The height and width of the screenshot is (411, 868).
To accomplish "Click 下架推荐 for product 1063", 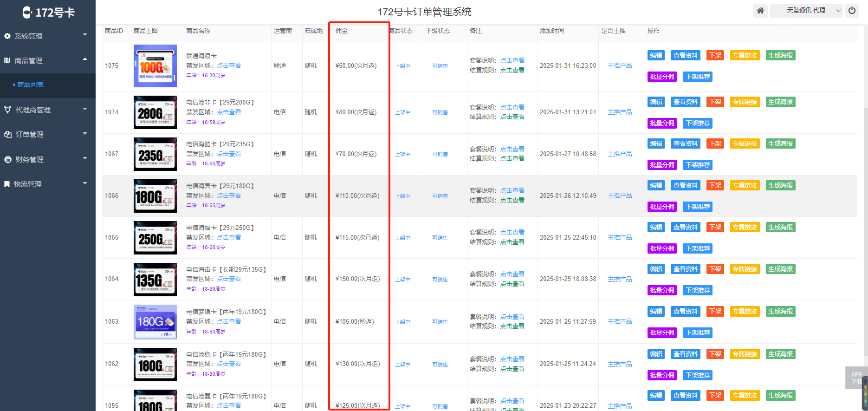I will [698, 333].
